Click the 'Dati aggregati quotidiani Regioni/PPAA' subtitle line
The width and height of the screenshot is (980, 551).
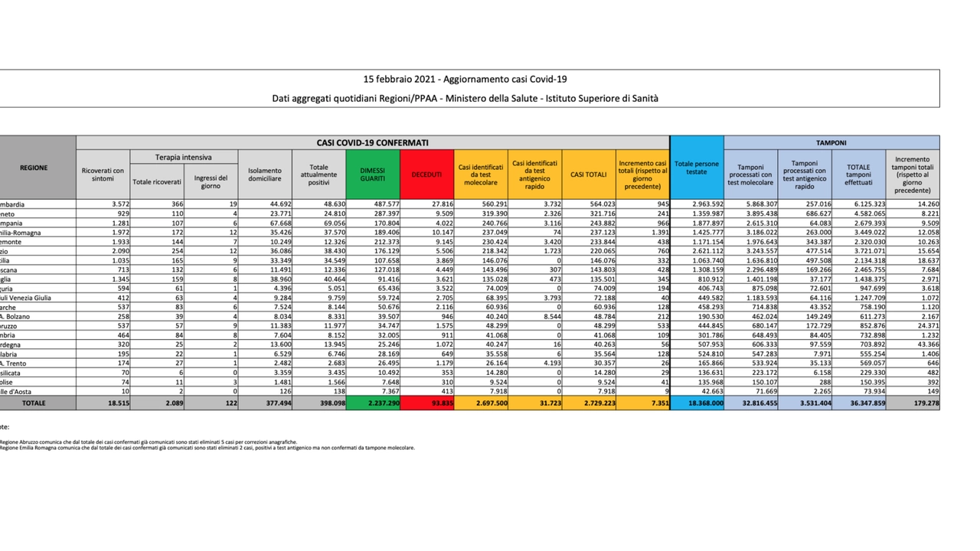(x=465, y=99)
